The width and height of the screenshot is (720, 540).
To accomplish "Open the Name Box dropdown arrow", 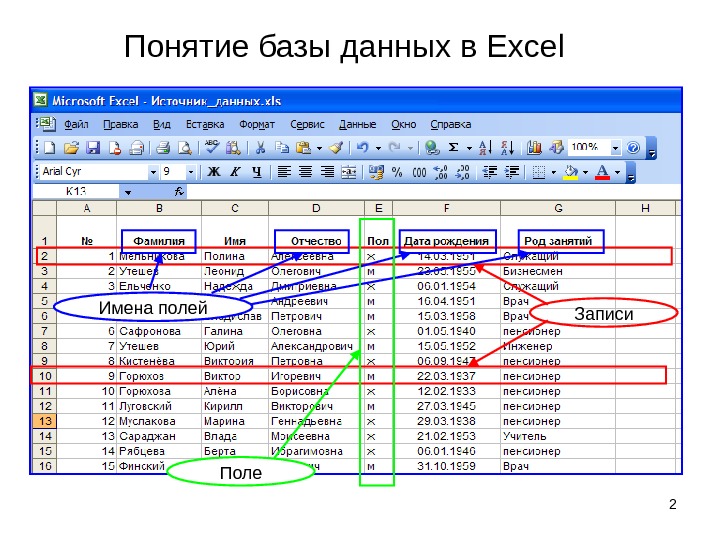I will 128,192.
